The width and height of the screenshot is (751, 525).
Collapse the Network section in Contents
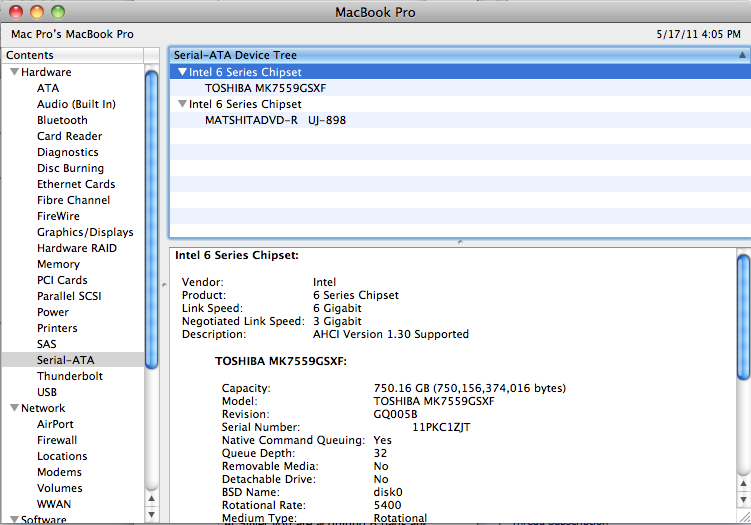point(14,408)
